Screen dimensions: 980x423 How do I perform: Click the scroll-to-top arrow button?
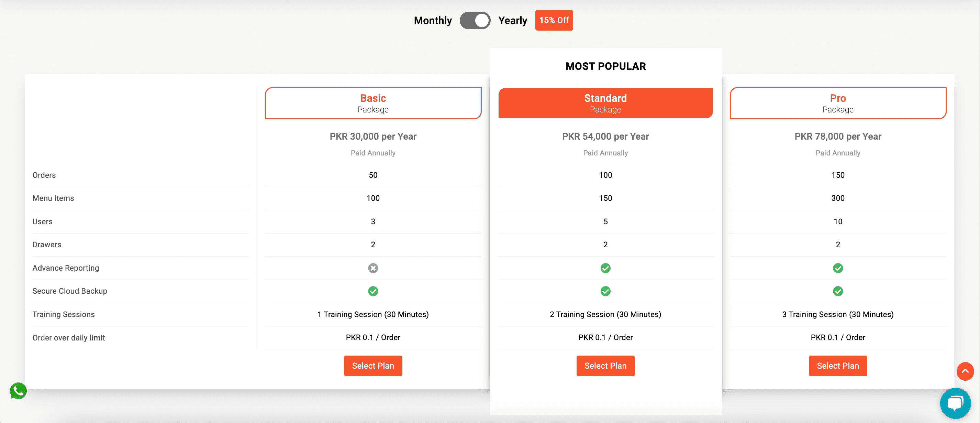965,371
